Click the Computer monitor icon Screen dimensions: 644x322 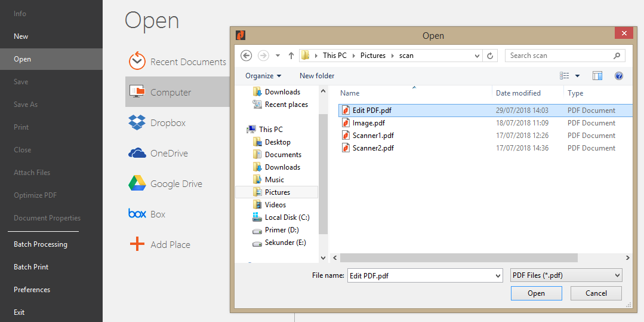137,91
